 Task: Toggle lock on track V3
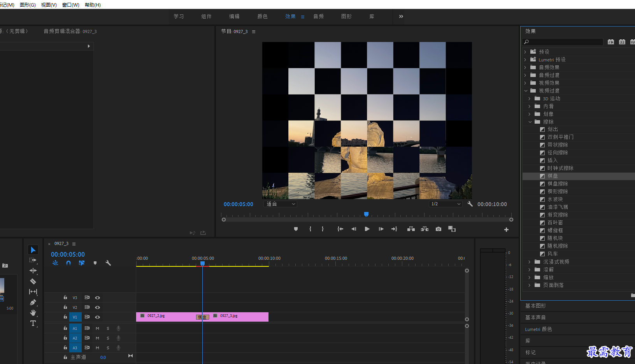(65, 297)
